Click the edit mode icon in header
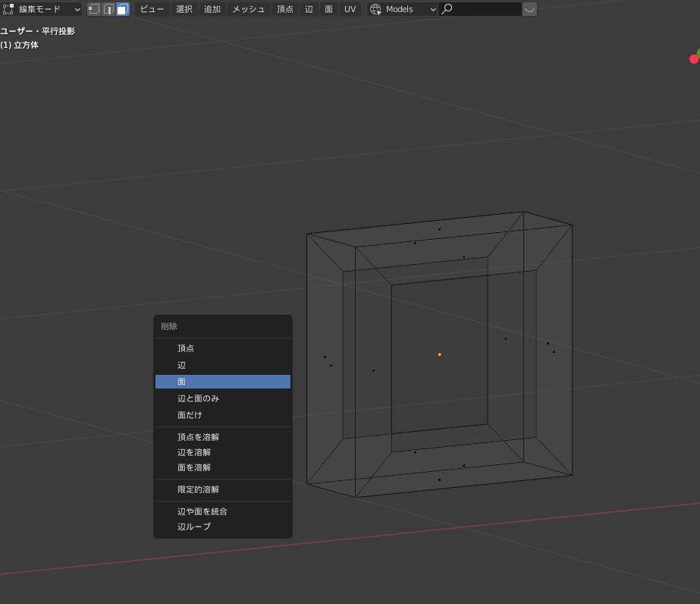This screenshot has height=604, width=700. click(x=8, y=9)
